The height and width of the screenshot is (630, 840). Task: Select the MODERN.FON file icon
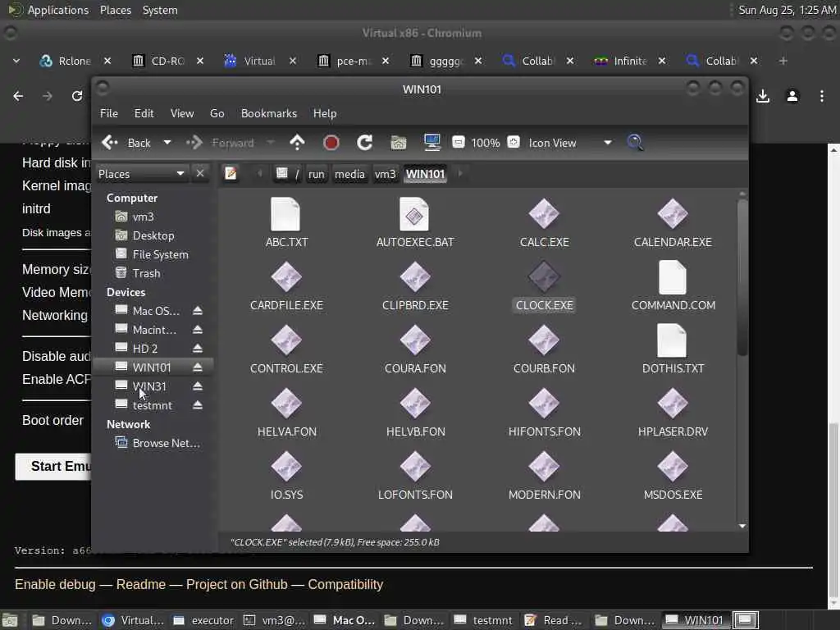tap(544, 467)
